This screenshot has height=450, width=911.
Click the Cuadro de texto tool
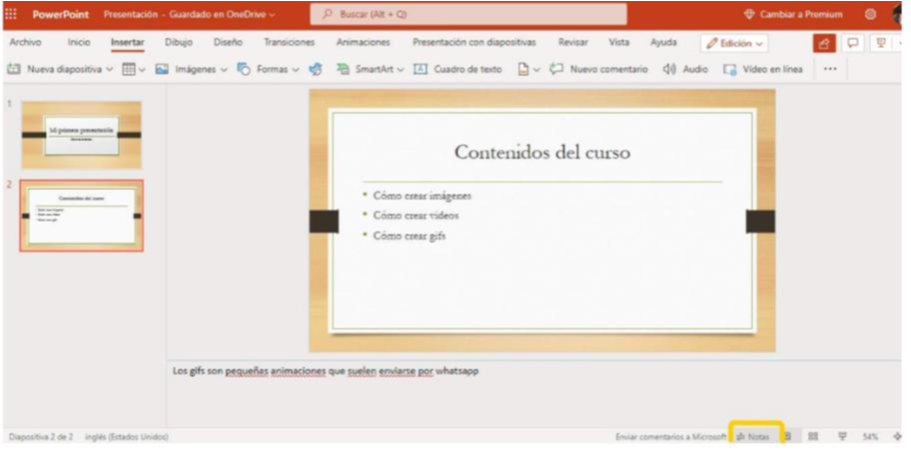pyautogui.click(x=458, y=69)
